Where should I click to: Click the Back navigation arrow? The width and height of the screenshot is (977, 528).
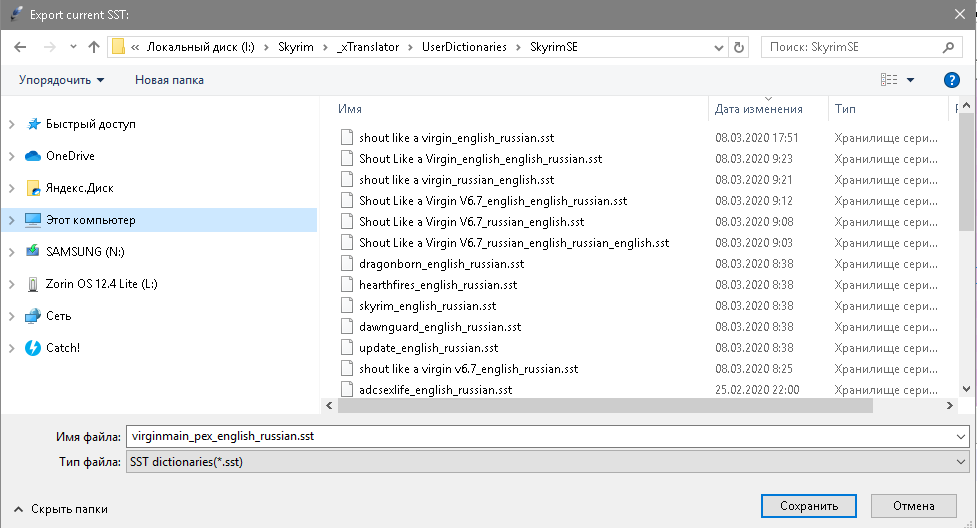coord(21,47)
